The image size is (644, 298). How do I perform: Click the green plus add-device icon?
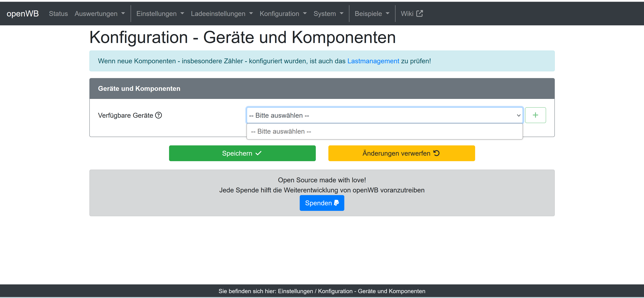point(535,115)
